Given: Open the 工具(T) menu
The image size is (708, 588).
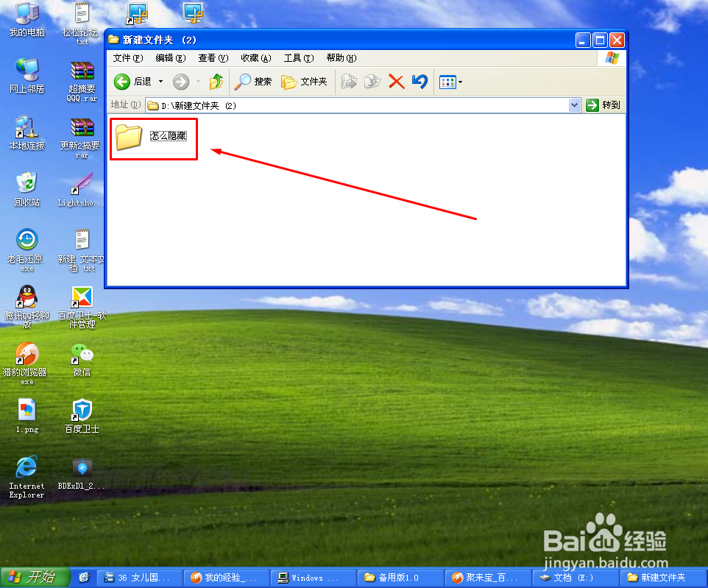Looking at the screenshot, I should pos(299,58).
